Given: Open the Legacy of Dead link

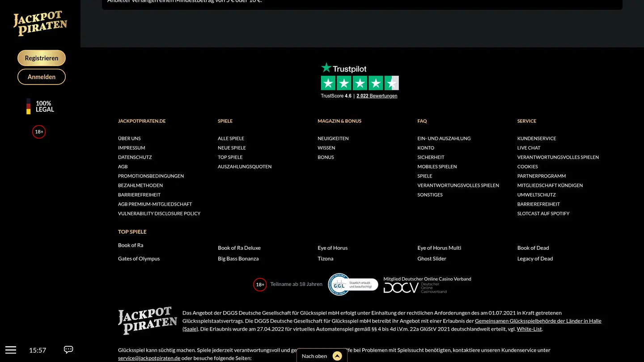Looking at the screenshot, I should tap(535, 259).
